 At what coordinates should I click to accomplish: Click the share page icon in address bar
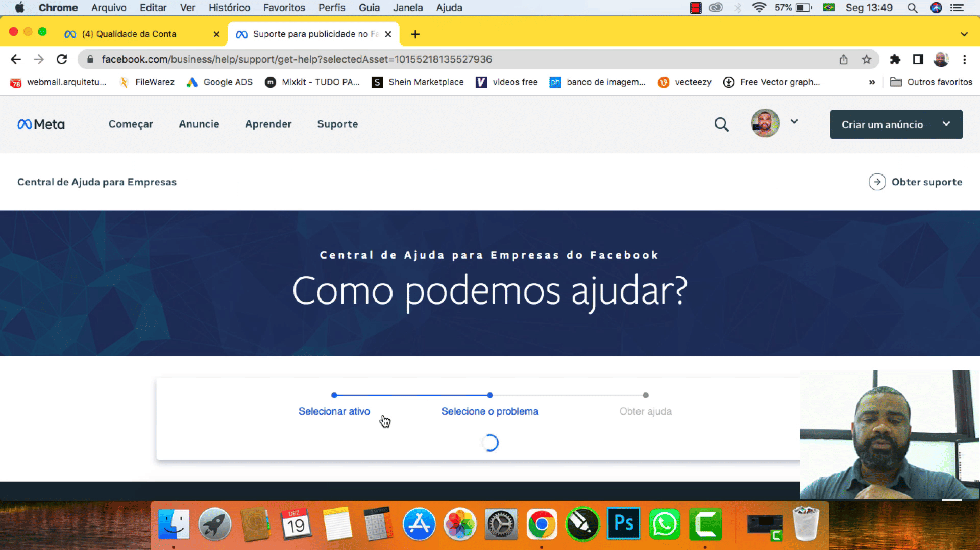843,60
